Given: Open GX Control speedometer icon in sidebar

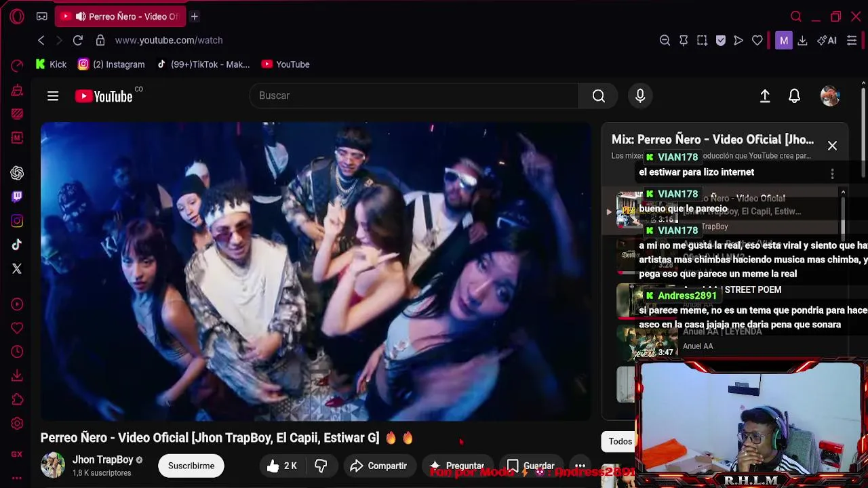Looking at the screenshot, I should 17,66.
